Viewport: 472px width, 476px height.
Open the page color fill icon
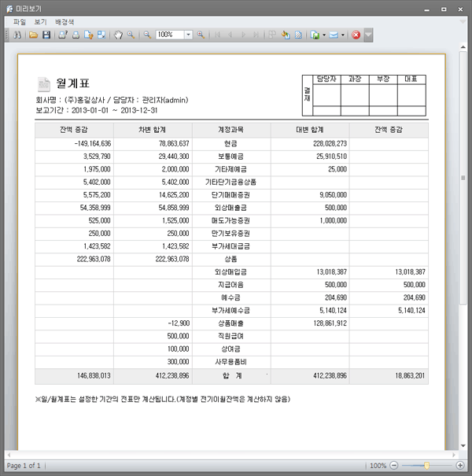tap(285, 35)
